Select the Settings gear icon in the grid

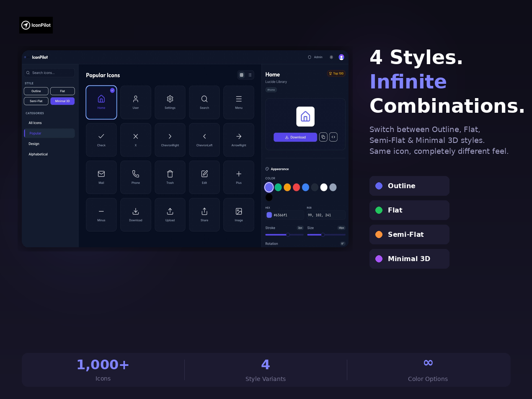click(170, 102)
